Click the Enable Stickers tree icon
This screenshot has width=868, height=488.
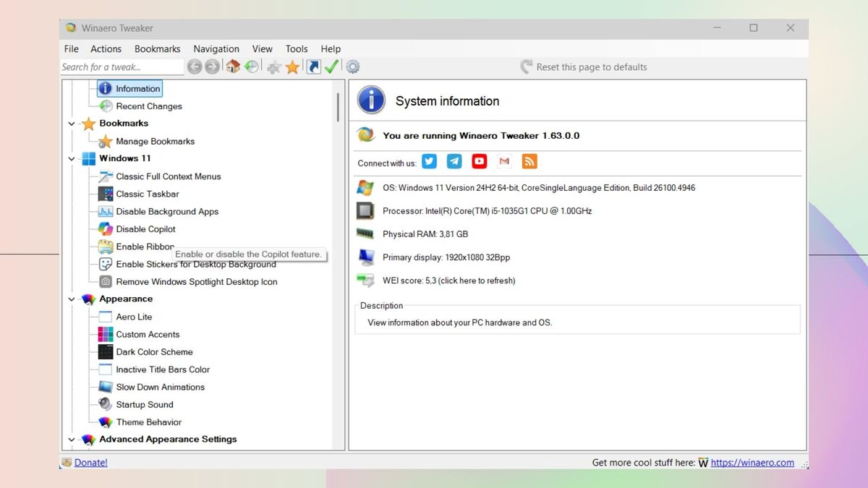tap(106, 264)
